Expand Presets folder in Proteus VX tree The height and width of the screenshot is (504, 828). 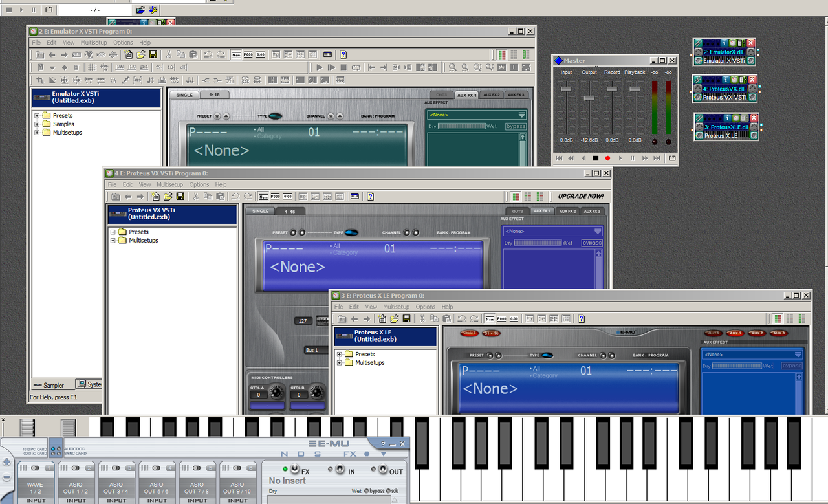(113, 232)
